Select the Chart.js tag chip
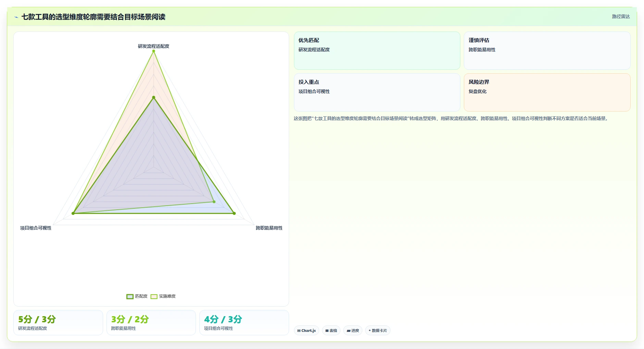This screenshot has width=644, height=349. [307, 331]
